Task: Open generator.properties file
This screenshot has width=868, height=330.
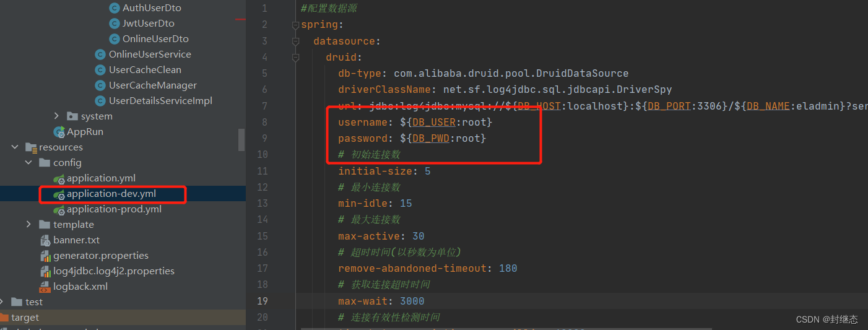Action: tap(101, 256)
